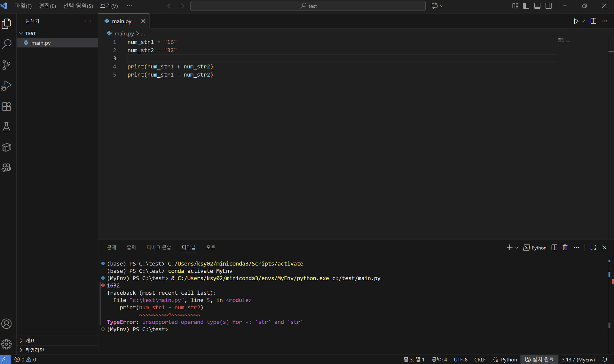Maximize the terminal panel size
The height and width of the screenshot is (364, 614).
593,247
